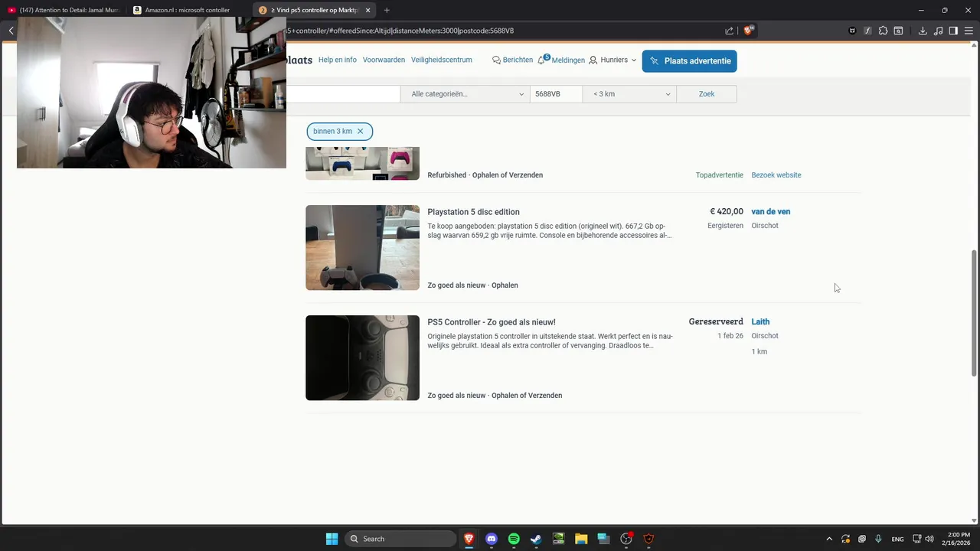
Task: Open Meldingen notifications bell
Action: 561,60
